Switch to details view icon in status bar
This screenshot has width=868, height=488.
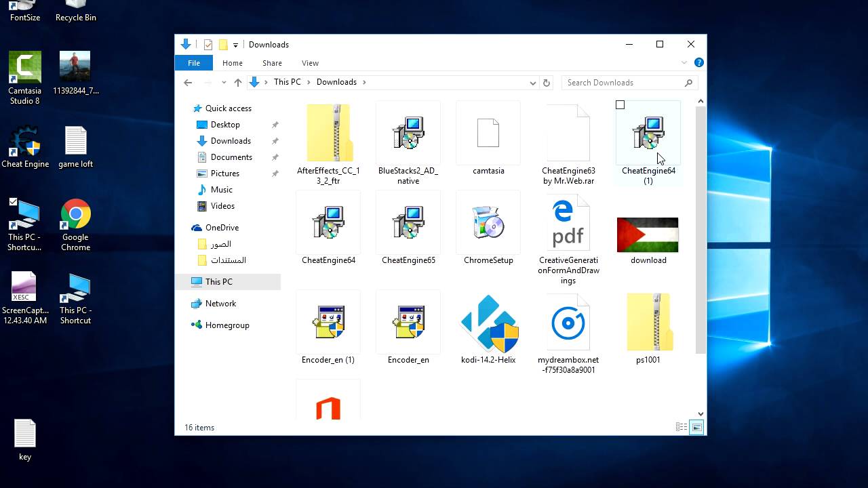(682, 427)
